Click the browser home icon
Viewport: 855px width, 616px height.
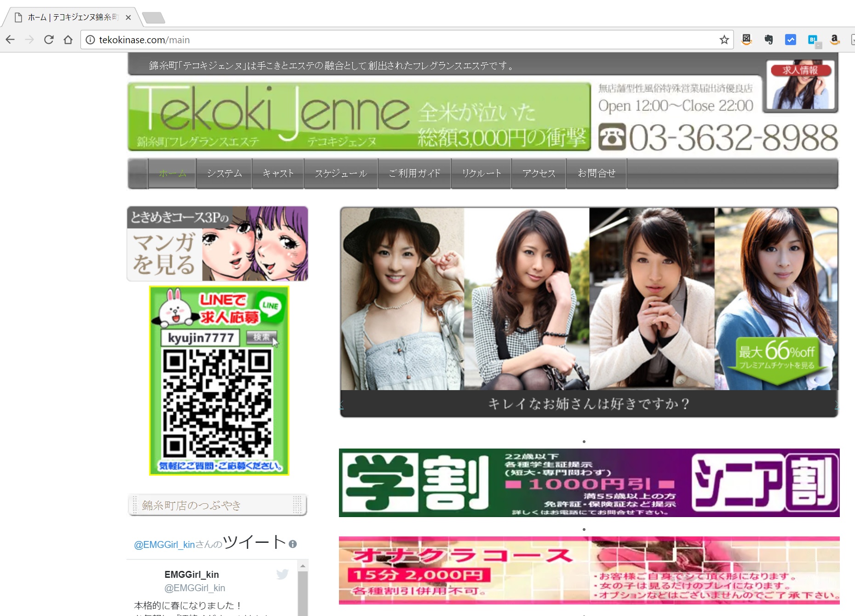pyautogui.click(x=68, y=40)
